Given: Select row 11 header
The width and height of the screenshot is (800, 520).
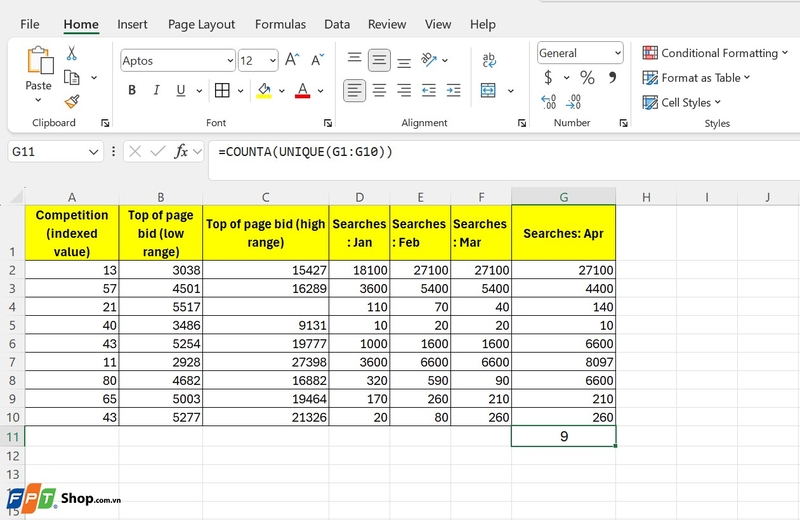Looking at the screenshot, I should click(x=12, y=437).
